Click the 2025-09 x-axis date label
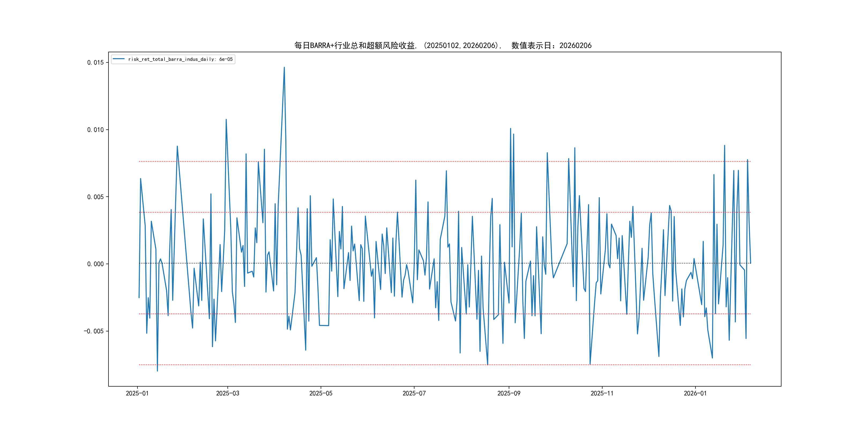The width and height of the screenshot is (868, 434). pyautogui.click(x=509, y=393)
